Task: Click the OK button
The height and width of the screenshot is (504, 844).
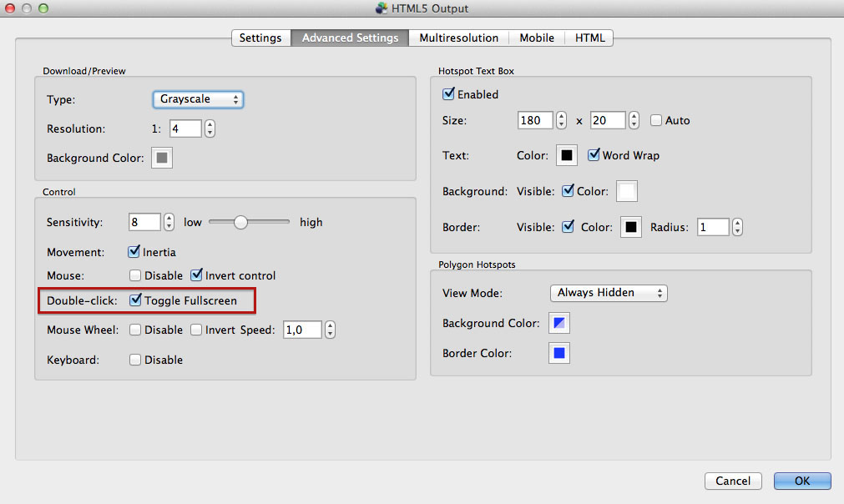Action: click(x=802, y=481)
